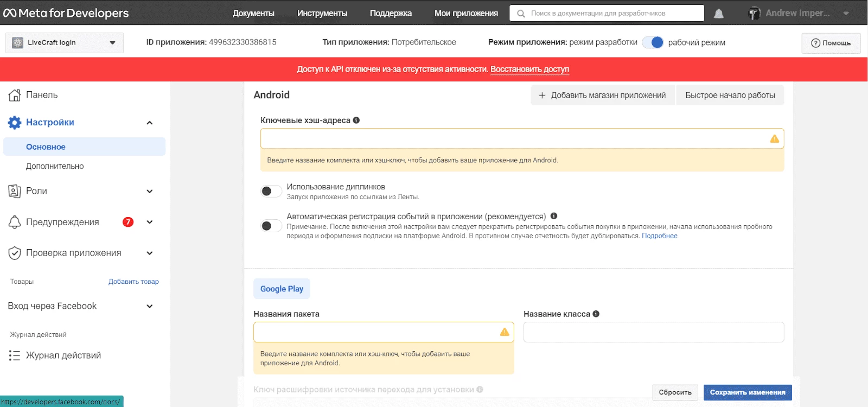Click the Проверка приложения shield icon
The image size is (868, 407).
(15, 253)
